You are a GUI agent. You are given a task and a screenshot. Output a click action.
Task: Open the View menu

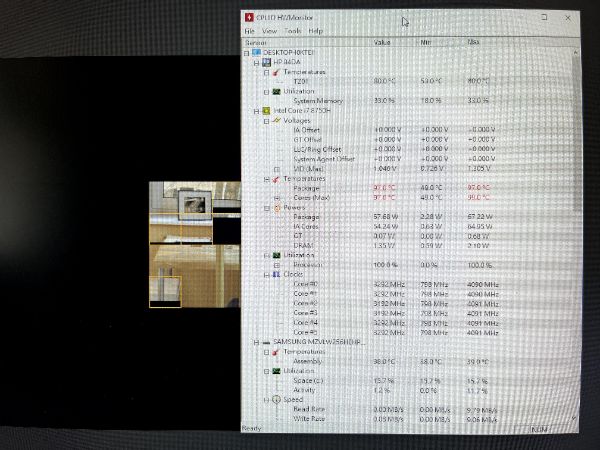coord(269,31)
